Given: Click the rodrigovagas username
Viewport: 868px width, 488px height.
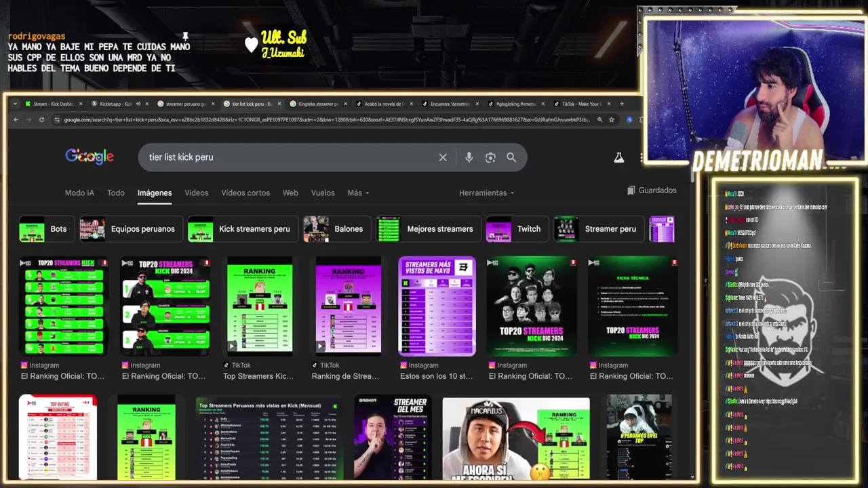Looking at the screenshot, I should [x=36, y=36].
